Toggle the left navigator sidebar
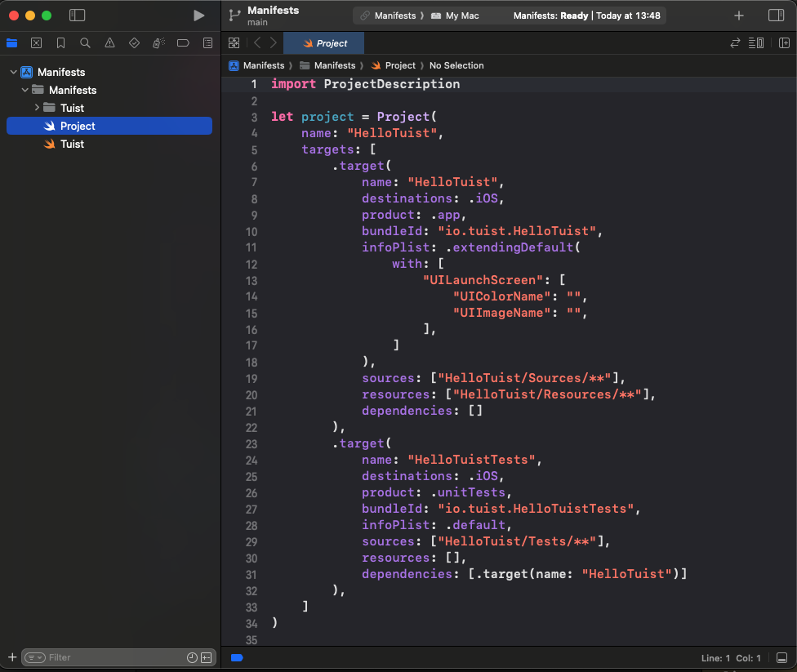The height and width of the screenshot is (672, 797). [x=78, y=16]
